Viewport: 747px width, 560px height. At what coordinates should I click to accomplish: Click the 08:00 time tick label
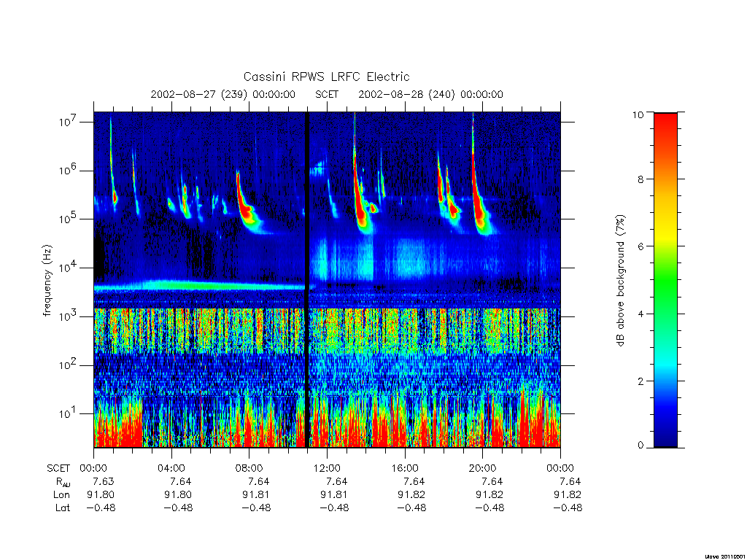pos(249,468)
